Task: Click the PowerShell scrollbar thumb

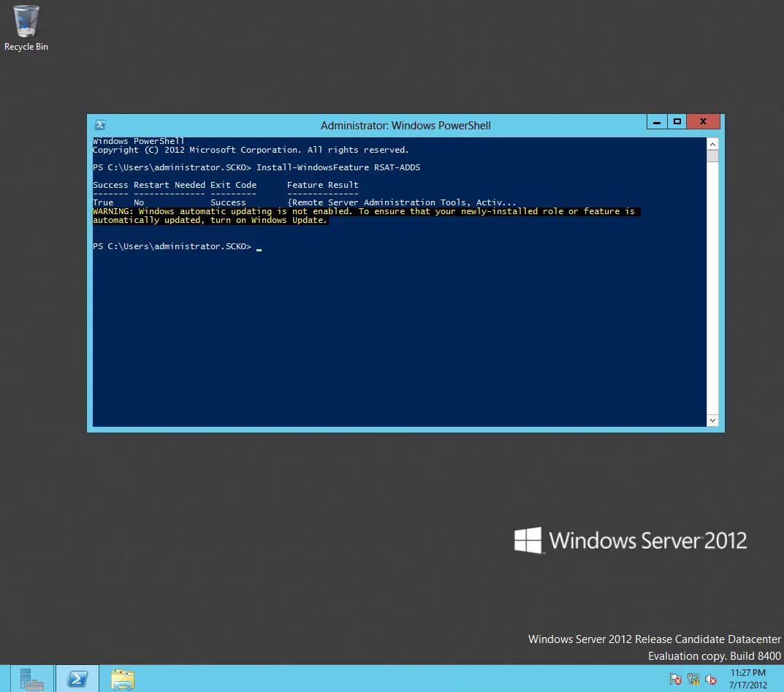Action: 712,156
